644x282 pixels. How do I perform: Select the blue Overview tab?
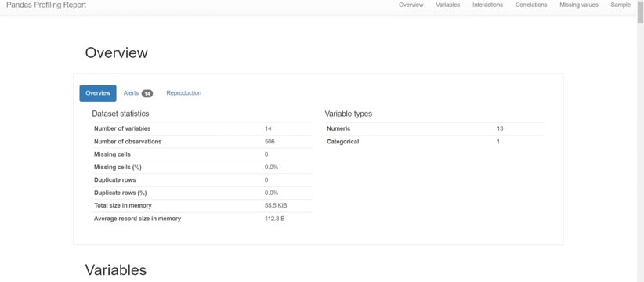[98, 93]
